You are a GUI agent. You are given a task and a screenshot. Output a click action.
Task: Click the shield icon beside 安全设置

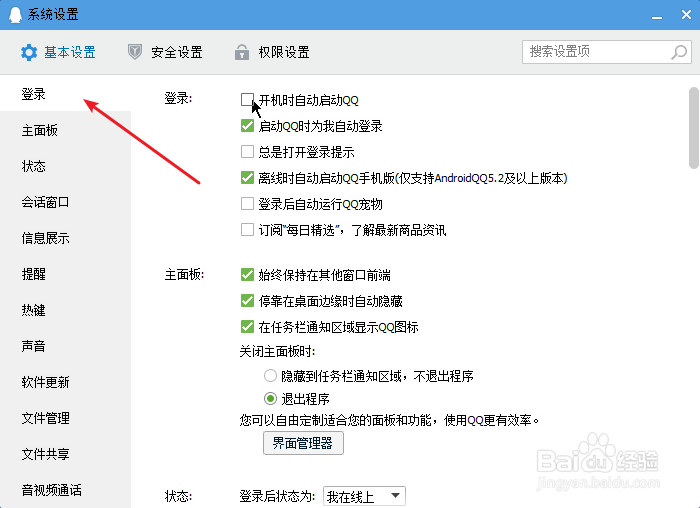pyautogui.click(x=135, y=52)
